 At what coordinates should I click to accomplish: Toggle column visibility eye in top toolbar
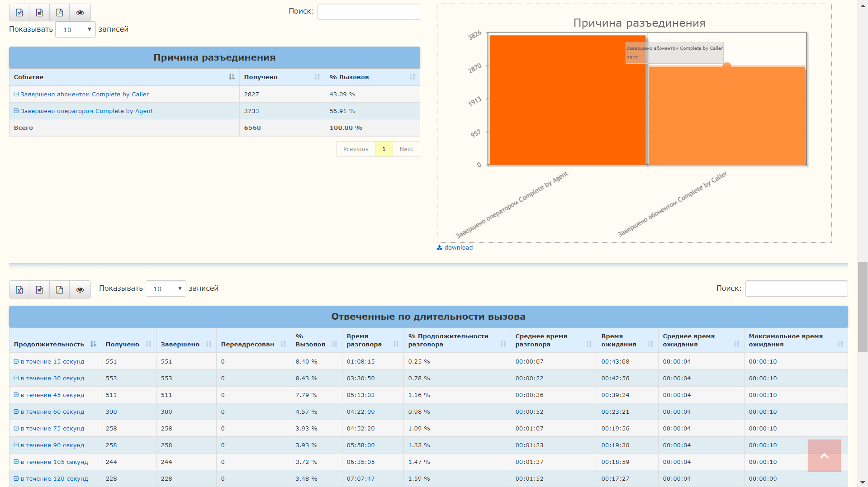click(x=80, y=13)
